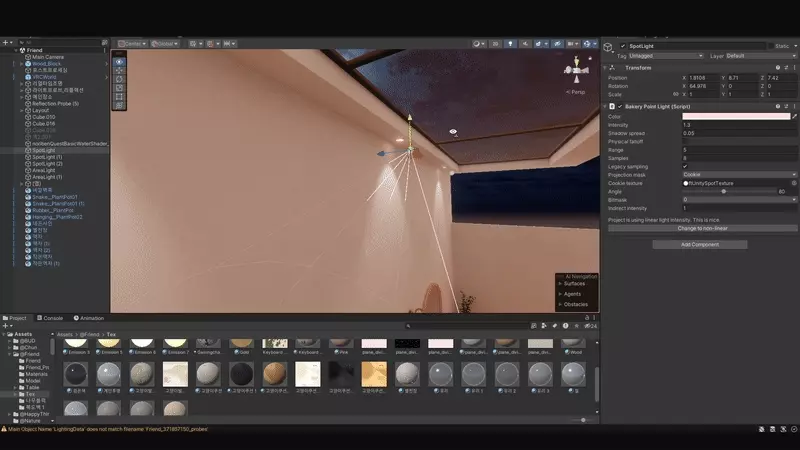The image size is (800, 450).
Task: Switch to the Project tab
Action: click(x=15, y=318)
